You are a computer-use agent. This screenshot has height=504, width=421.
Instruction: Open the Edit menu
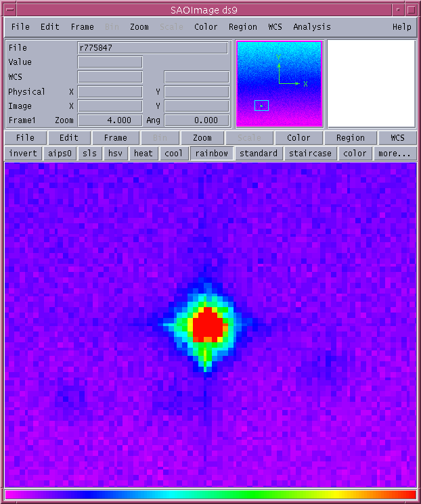(50, 27)
